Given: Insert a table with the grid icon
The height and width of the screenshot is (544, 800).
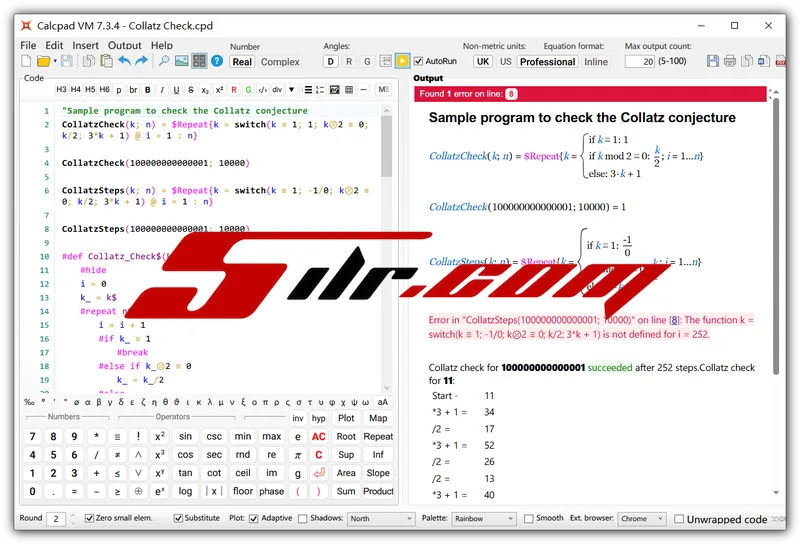Looking at the screenshot, I should [349, 90].
